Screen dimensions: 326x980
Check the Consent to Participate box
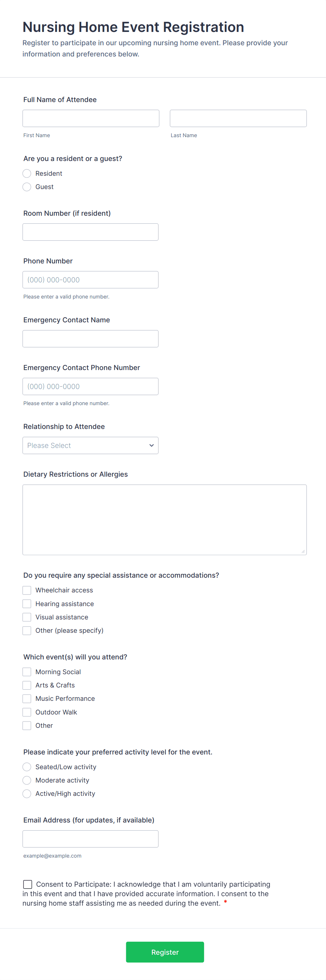27,884
